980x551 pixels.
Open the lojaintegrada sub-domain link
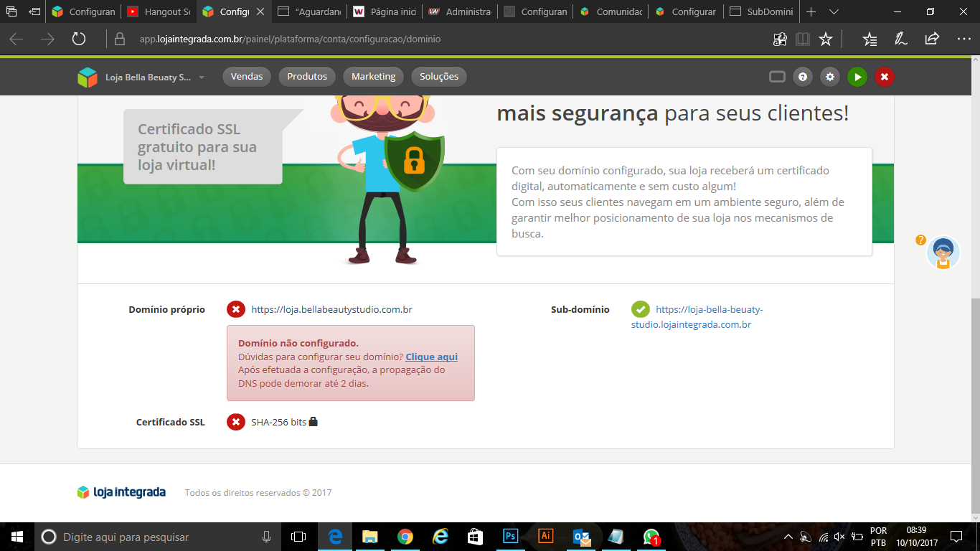click(x=697, y=317)
